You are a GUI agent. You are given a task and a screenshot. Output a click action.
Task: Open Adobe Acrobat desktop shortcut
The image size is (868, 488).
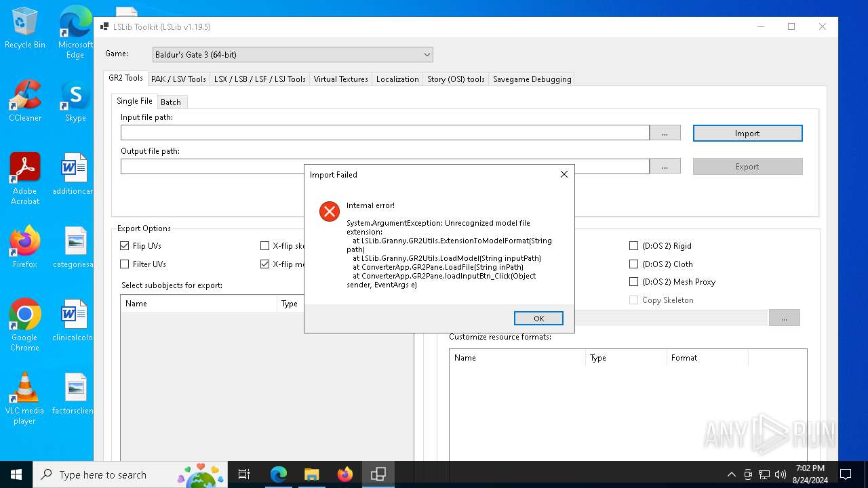click(25, 179)
